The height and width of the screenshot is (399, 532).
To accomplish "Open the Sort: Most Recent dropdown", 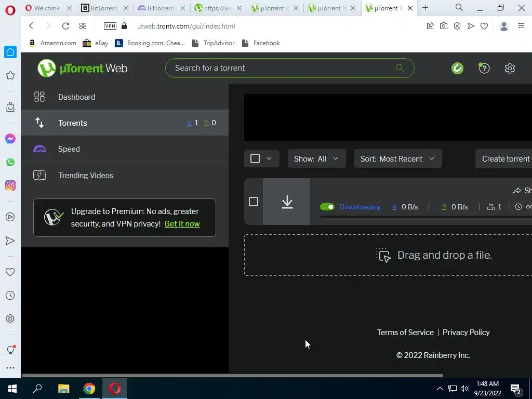I will tap(398, 159).
